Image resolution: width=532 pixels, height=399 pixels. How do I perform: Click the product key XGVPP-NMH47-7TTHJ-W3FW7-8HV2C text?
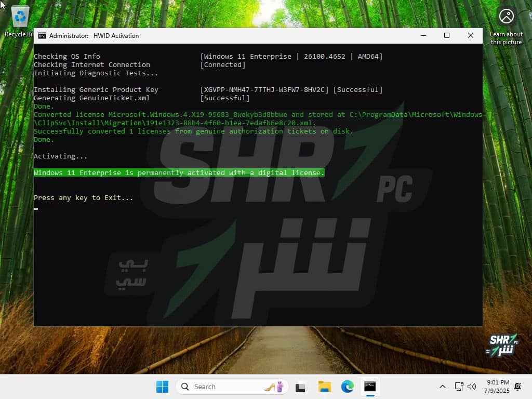pyautogui.click(x=264, y=89)
